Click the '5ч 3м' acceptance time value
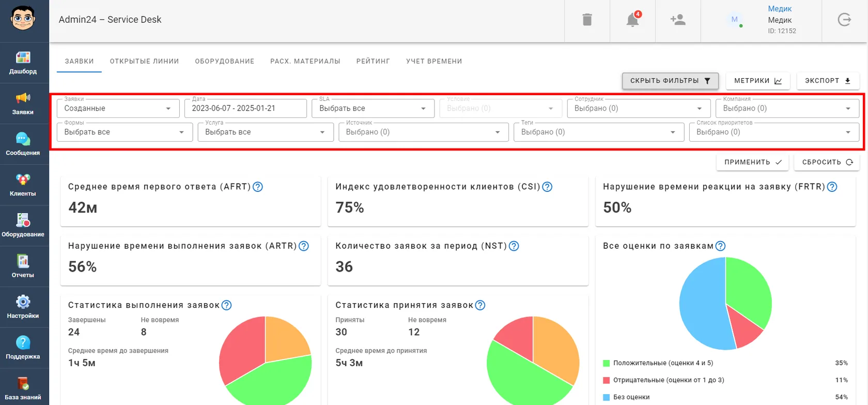The height and width of the screenshot is (405, 868). tap(349, 363)
